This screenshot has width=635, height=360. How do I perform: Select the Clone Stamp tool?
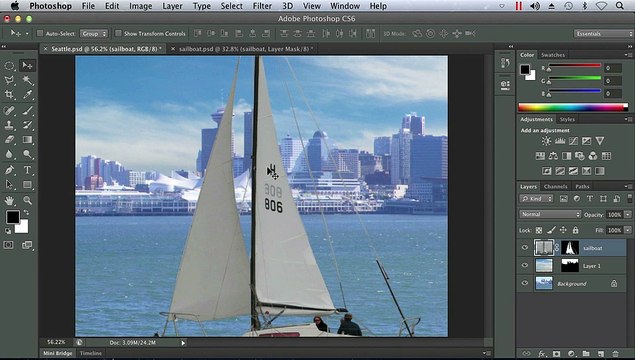pyautogui.click(x=9, y=125)
